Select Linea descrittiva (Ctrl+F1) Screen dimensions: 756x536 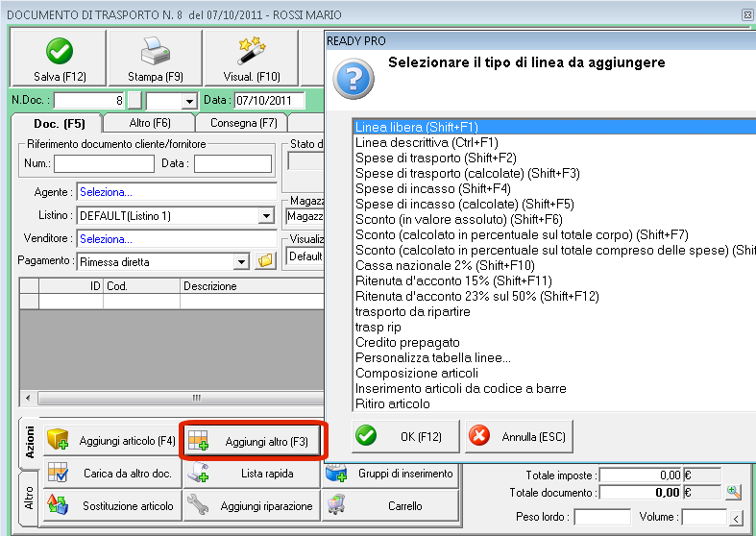[554, 143]
